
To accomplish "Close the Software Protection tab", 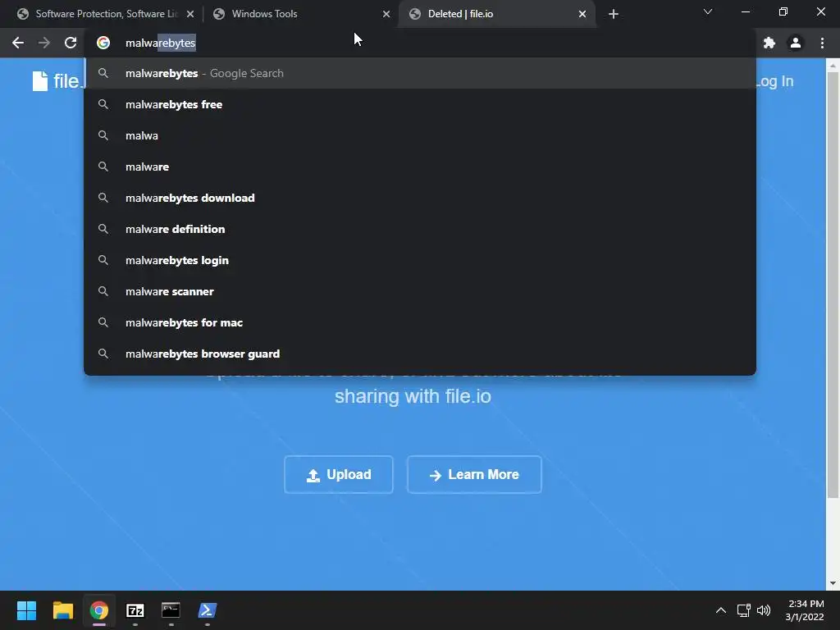I will pos(190,14).
